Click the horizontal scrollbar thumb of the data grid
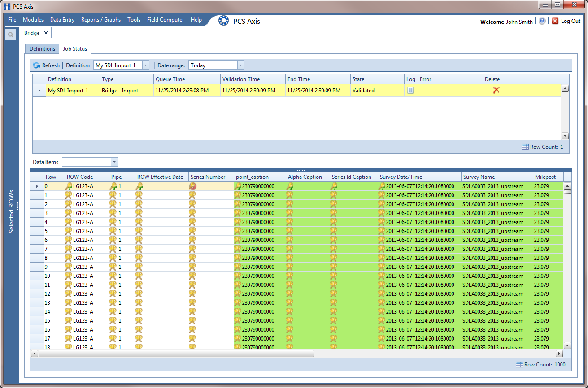 [x=176, y=354]
